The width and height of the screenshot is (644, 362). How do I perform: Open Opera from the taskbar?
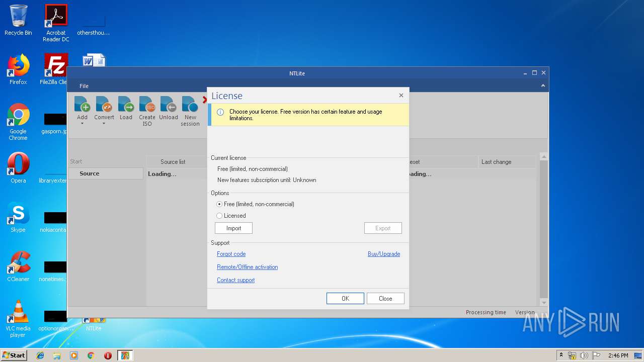coord(108,355)
